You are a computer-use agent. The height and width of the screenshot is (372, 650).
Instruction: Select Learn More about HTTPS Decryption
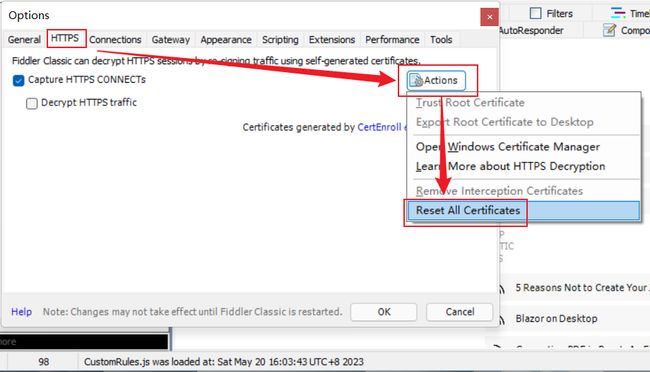click(x=510, y=166)
